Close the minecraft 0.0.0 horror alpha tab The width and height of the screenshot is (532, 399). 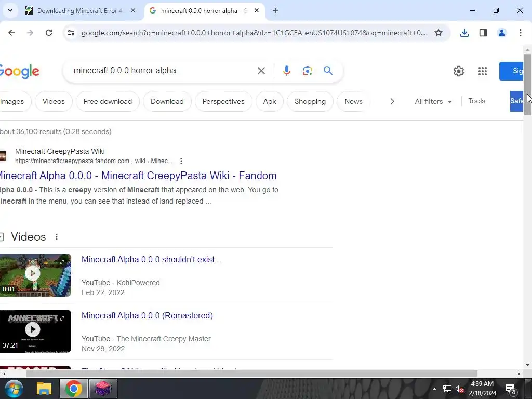pos(257,10)
